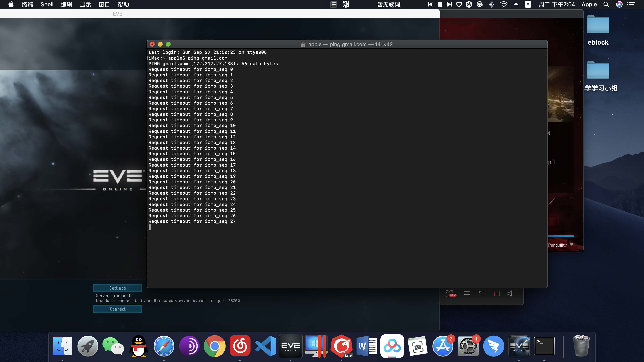644x362 pixels.
Task: Click the Settings button in EVE window
Action: point(118,288)
